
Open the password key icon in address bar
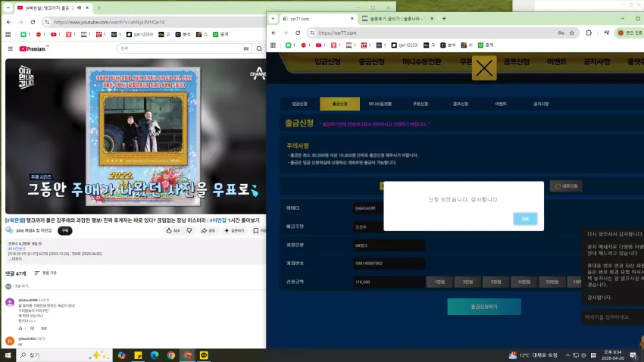tap(561, 33)
